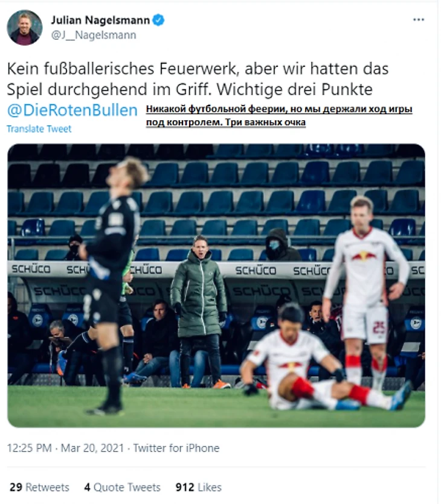This screenshot has height=504, width=441.
Task: Open the @J__Nagelsmann handle link
Action: [x=94, y=35]
